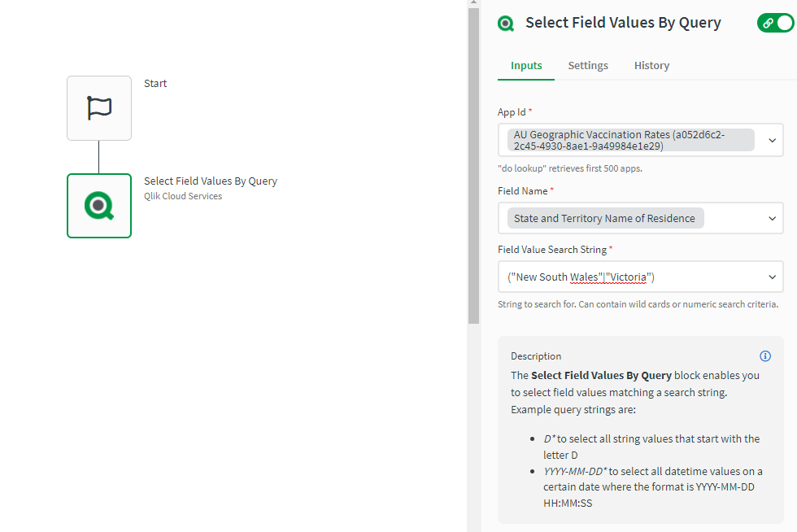Click the Qlik logo in panel header

(506, 24)
